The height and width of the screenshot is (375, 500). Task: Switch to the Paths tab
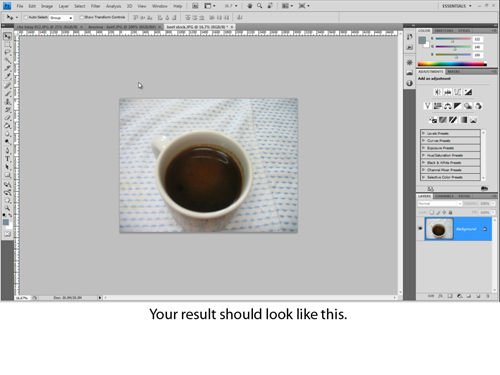[464, 196]
